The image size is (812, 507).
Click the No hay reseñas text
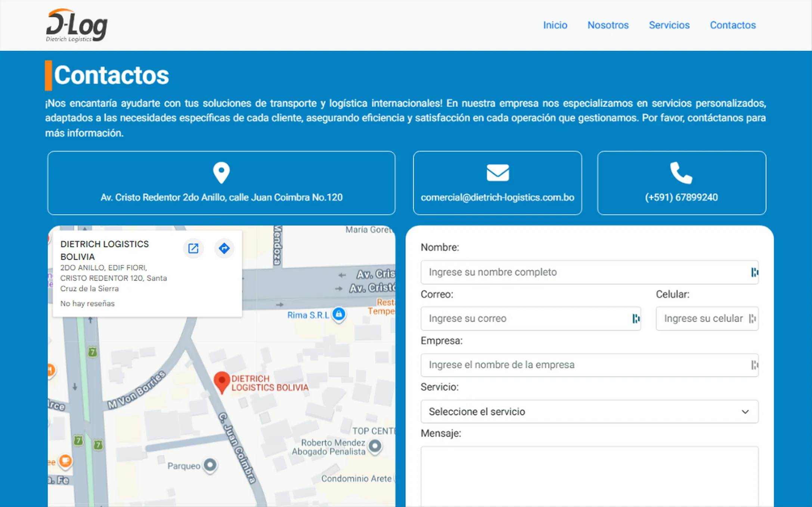87,304
